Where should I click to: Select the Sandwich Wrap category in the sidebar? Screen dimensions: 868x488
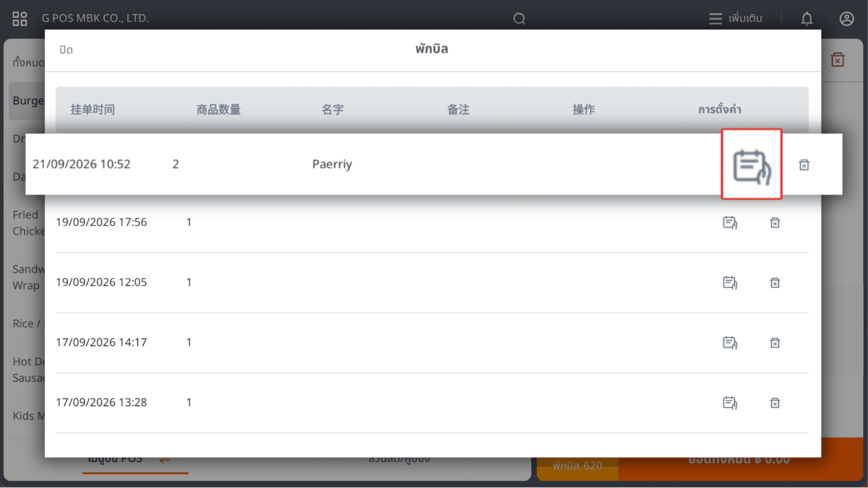28,277
